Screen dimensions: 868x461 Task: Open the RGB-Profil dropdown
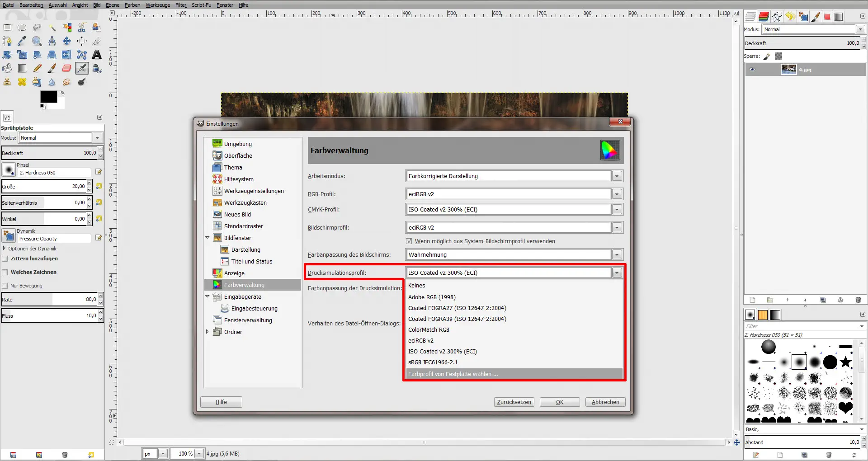point(617,194)
